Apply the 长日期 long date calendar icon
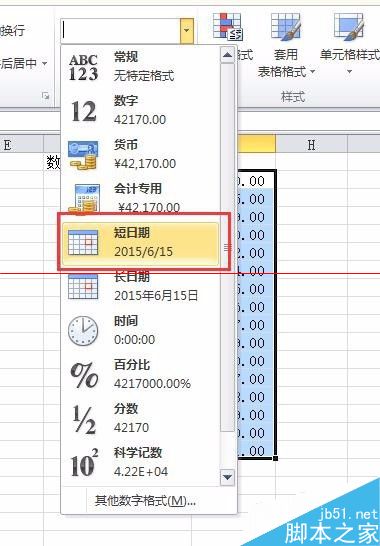The image size is (380, 546). (83, 287)
